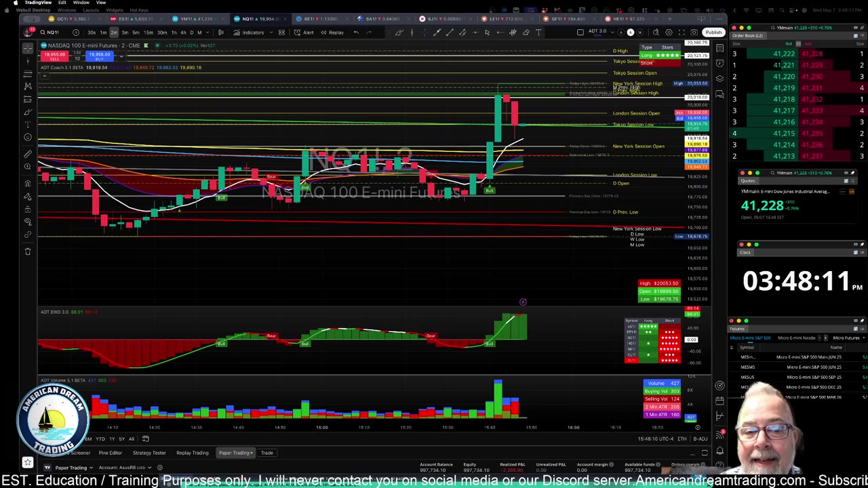Open the candle chart style selector
Image resolution: width=868 pixels, height=488 pixels.
pyautogui.click(x=221, y=33)
